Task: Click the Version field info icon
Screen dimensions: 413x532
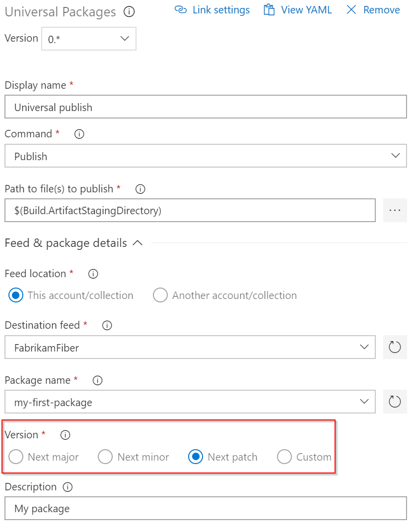Action: coord(65,435)
